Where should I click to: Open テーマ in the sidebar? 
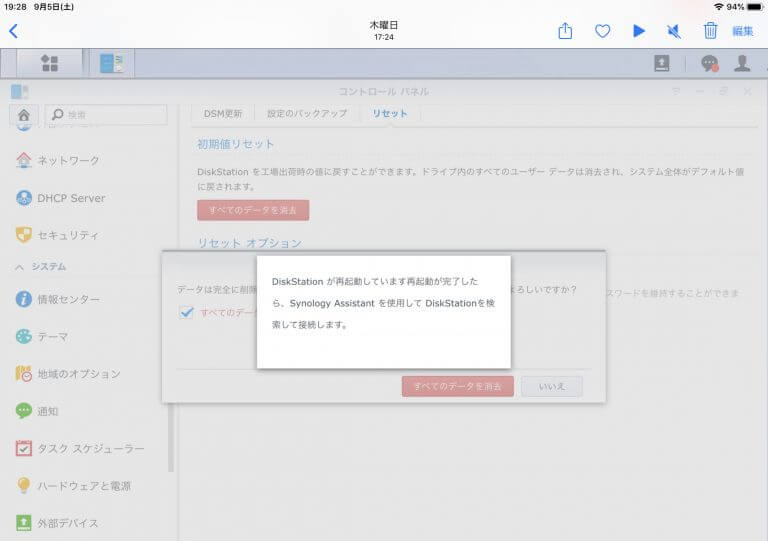coord(43,337)
